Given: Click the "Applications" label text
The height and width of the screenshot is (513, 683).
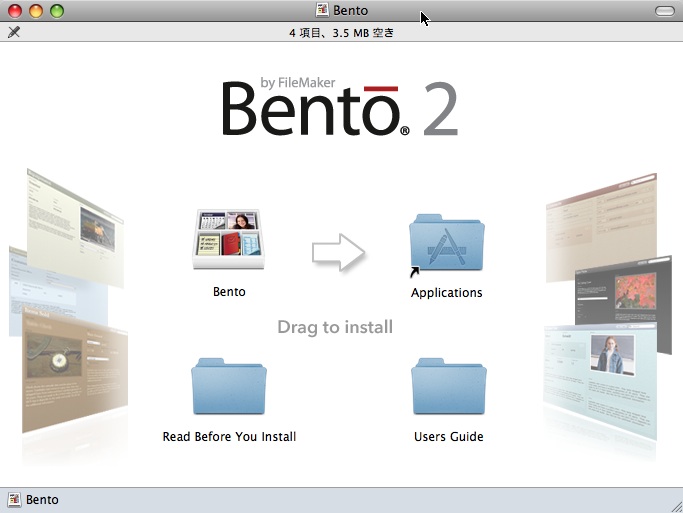Looking at the screenshot, I should pos(446,293).
